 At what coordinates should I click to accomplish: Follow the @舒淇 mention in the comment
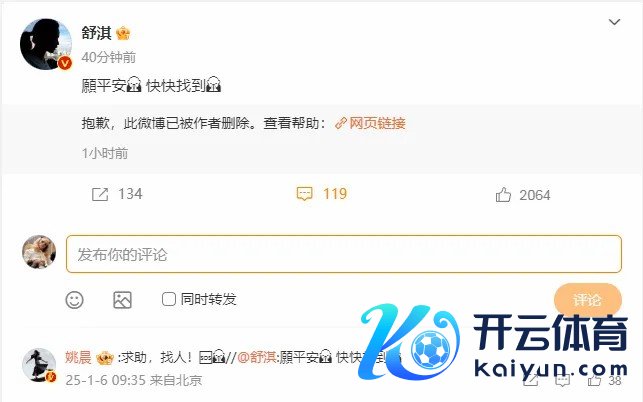[x=257, y=357]
